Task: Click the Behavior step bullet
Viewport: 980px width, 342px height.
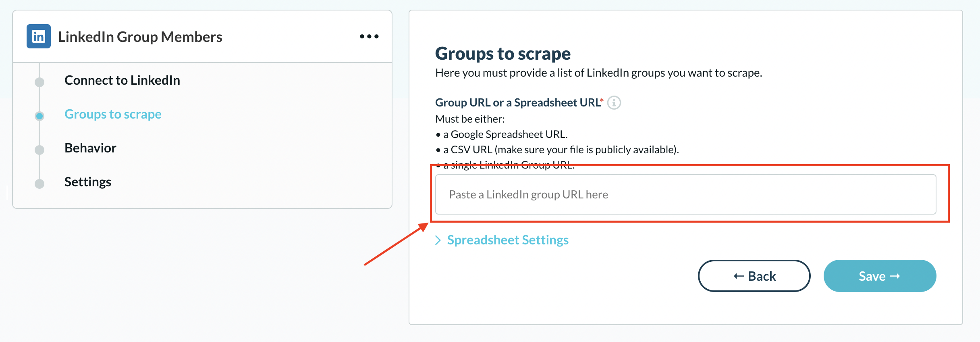Action: point(39,150)
